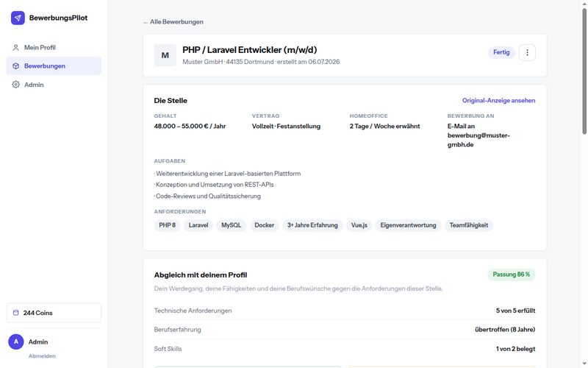
Task: Click the Abmelden link
Action: [42, 356]
